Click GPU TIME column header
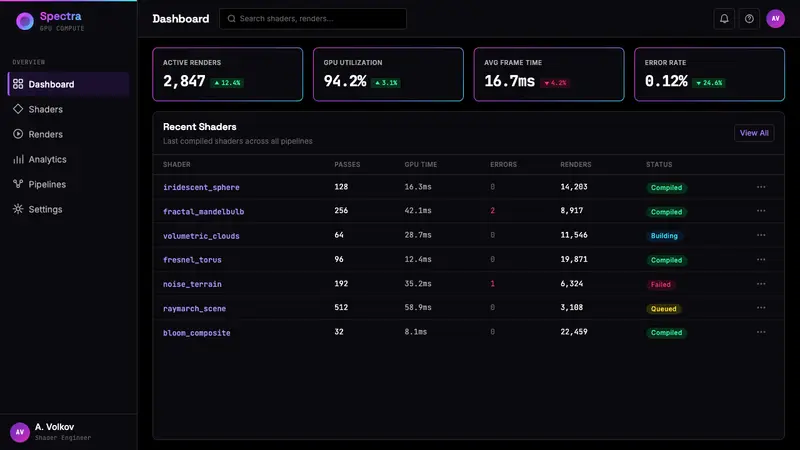 tap(420, 164)
